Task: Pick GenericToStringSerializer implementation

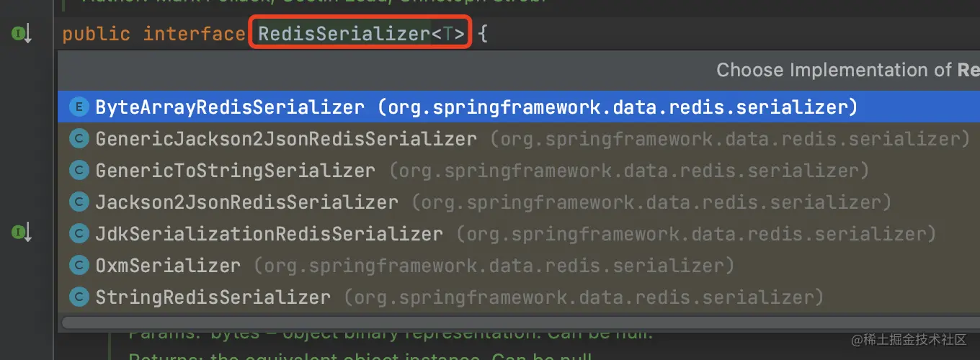Action: point(519,171)
